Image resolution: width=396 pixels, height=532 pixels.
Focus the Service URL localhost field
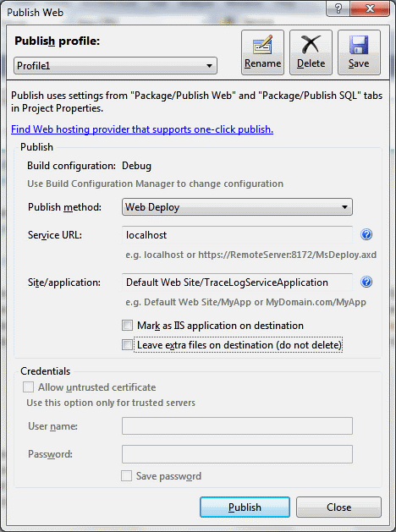point(237,235)
